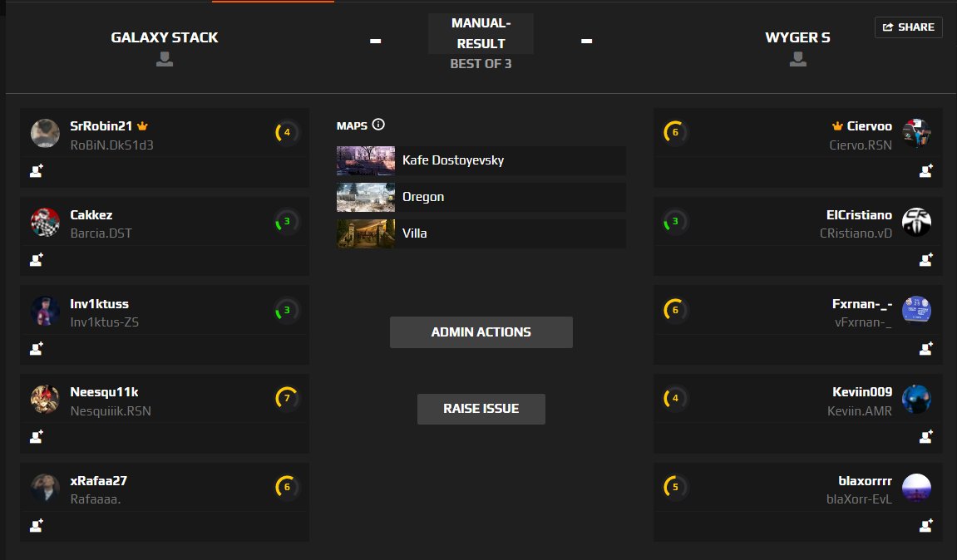The image size is (957, 560).
Task: Click xRafaa27's profile avatar
Action: 45,488
